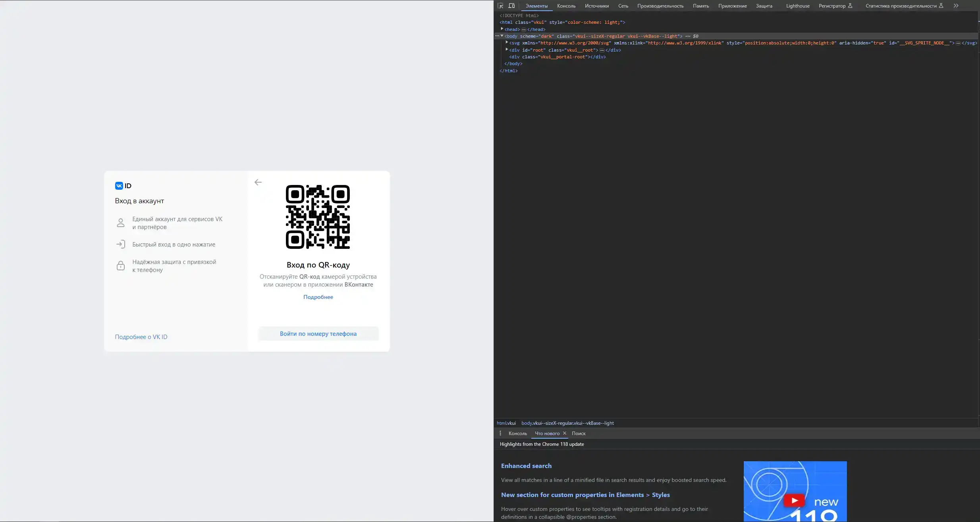Play the Chrome 118 new features video

794,500
